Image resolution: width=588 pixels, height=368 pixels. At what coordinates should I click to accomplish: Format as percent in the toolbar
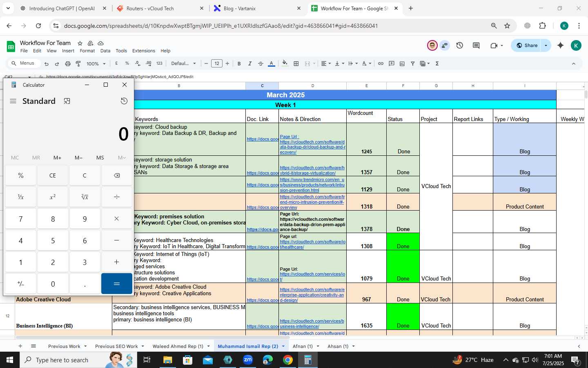click(127, 63)
